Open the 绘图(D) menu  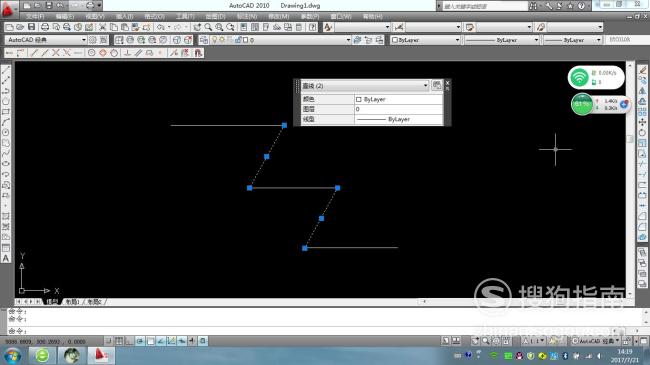(x=215, y=16)
